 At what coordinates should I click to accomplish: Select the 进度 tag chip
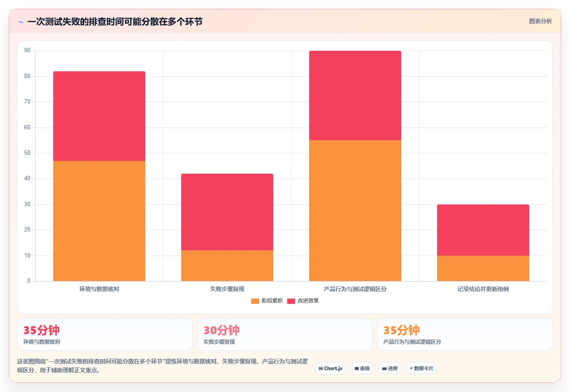click(390, 368)
